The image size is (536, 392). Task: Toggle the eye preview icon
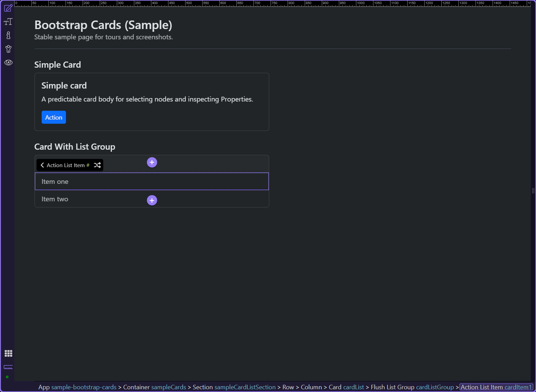[x=8, y=63]
